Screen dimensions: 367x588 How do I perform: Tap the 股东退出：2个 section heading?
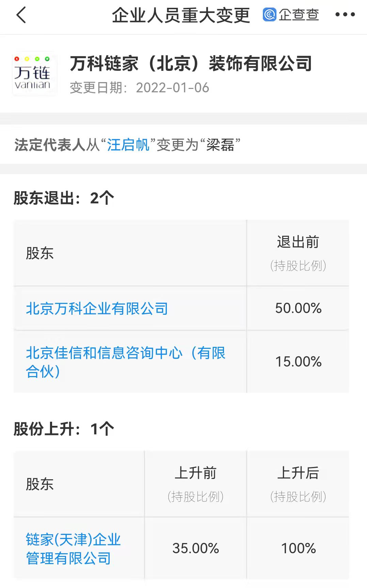tap(64, 198)
